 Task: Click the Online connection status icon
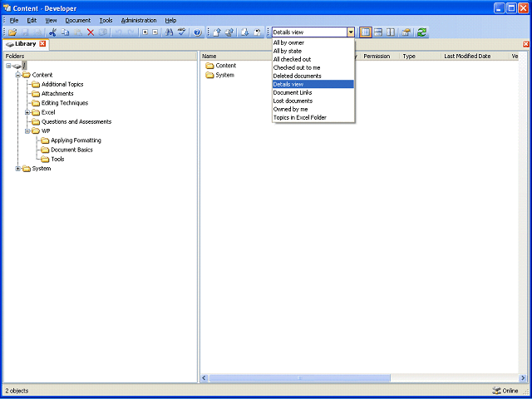(497, 391)
